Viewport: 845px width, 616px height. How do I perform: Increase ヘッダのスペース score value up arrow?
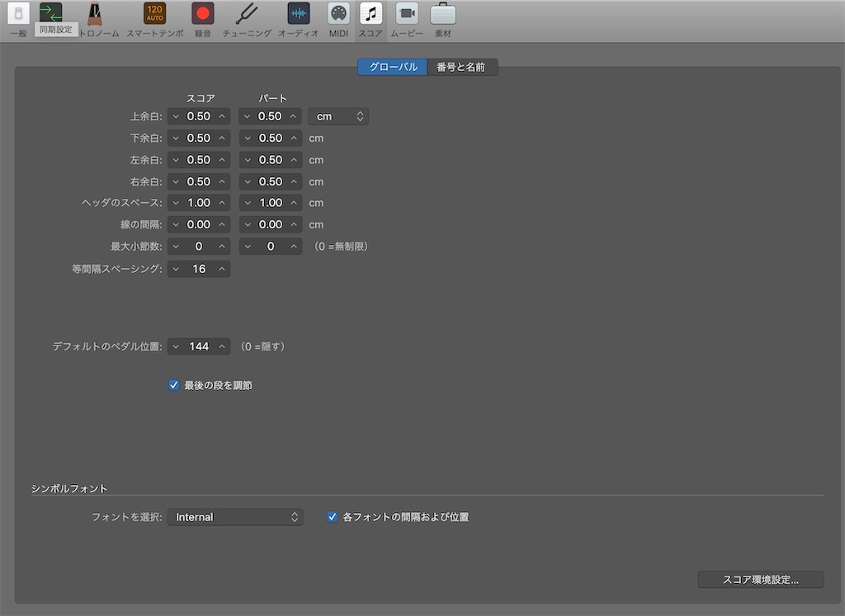[x=221, y=203]
